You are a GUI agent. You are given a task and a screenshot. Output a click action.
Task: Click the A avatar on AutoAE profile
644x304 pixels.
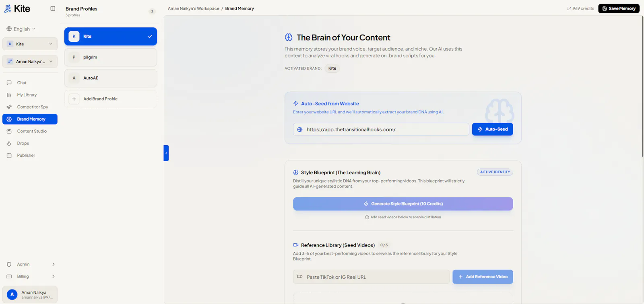[x=74, y=78]
